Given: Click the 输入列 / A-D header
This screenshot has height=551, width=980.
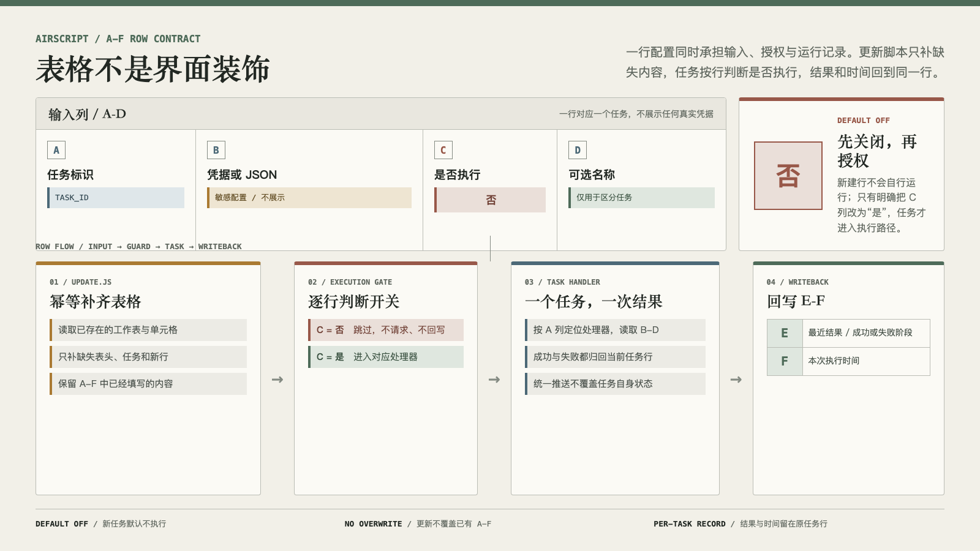Looking at the screenshot, I should pos(87,114).
